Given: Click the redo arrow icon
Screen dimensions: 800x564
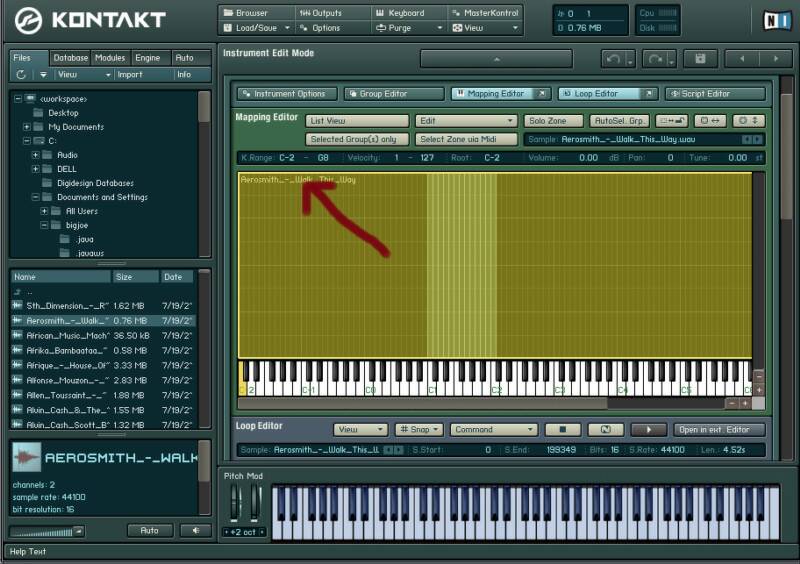Looking at the screenshot, I should point(655,59).
